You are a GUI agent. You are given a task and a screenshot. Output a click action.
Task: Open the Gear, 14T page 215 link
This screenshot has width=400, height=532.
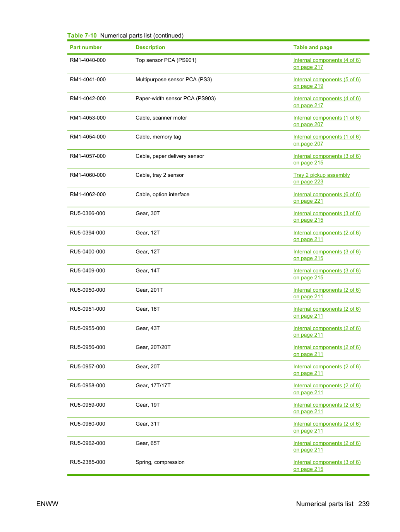tap(327, 274)
